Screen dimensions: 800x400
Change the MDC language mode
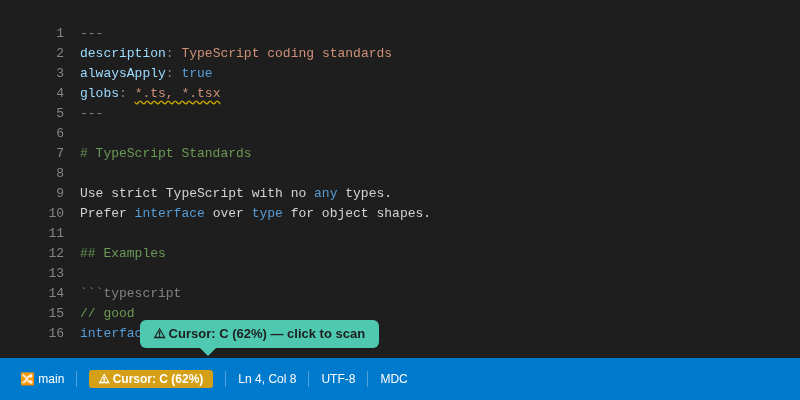[x=393, y=379]
